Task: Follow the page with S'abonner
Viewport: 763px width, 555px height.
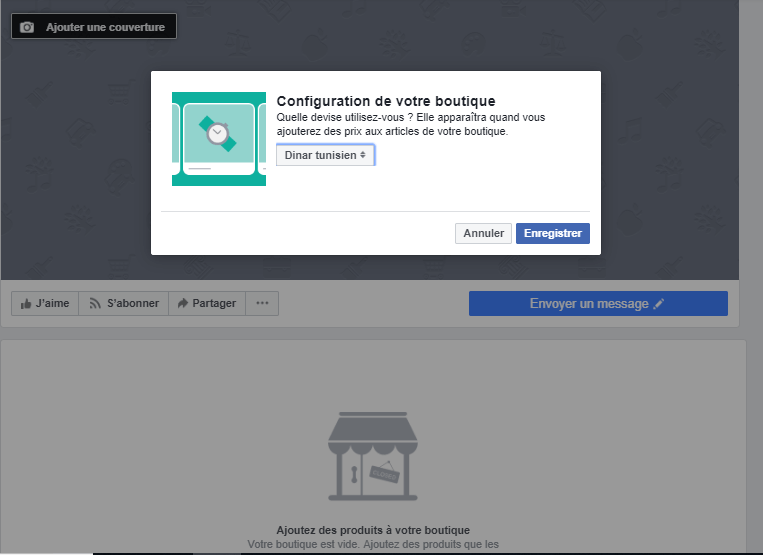Action: click(x=124, y=304)
